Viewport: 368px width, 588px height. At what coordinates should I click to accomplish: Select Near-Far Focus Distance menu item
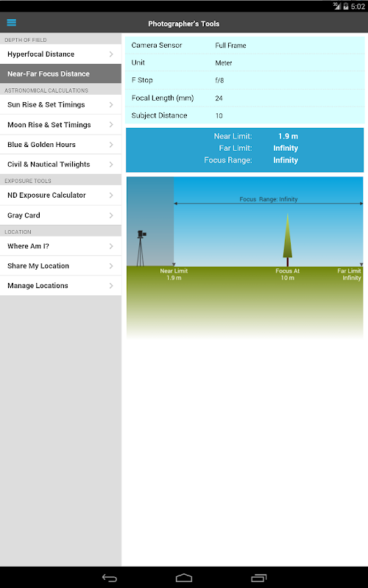tap(60, 73)
